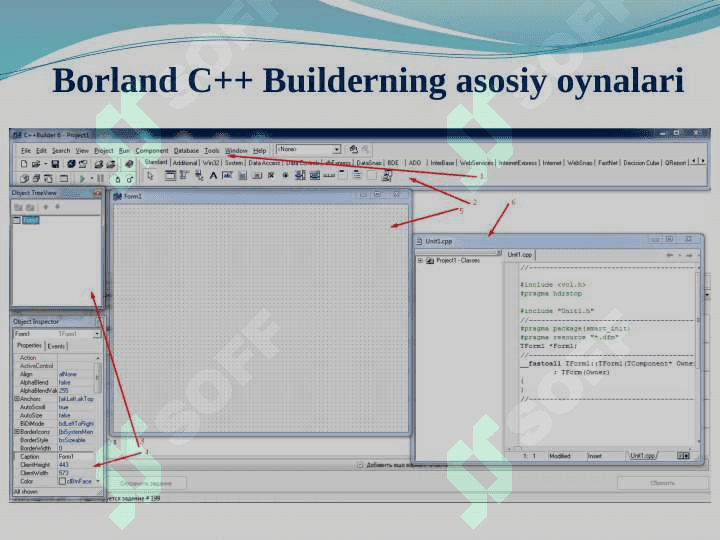Expand Project1 - Classes tree node
720x540 pixels.
tap(420, 260)
